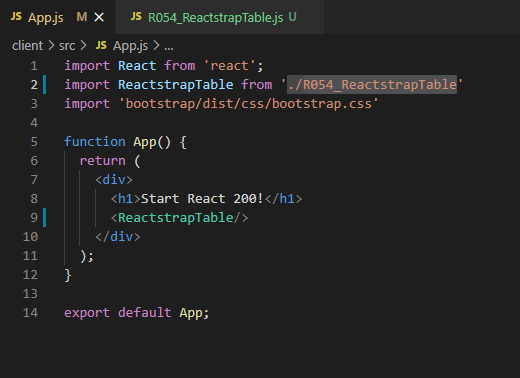Image resolution: width=520 pixels, height=378 pixels.
Task: Expand breadcrumb chevron after 'client'
Action: (51, 46)
